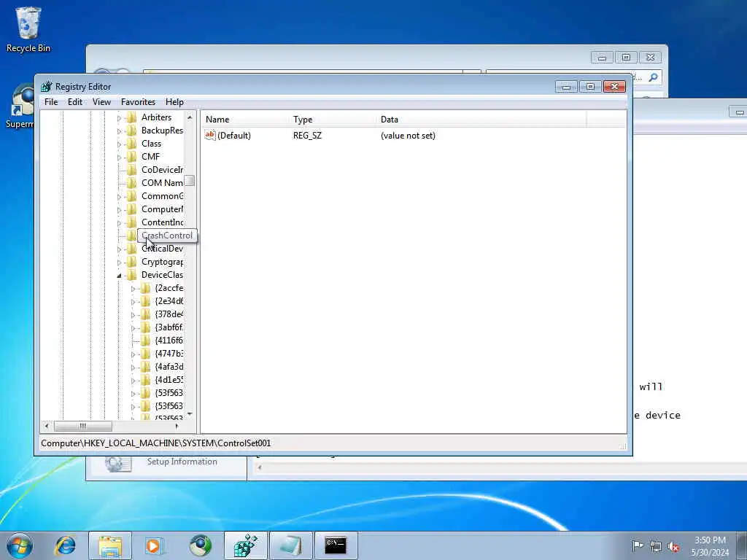
Task: Click the tree horizontal scroll right arrow
Action: (x=177, y=426)
